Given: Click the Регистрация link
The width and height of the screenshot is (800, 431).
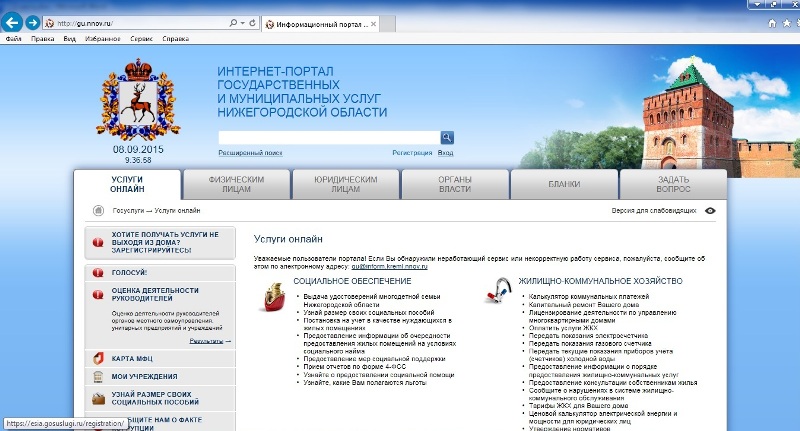Looking at the screenshot, I should tap(412, 153).
